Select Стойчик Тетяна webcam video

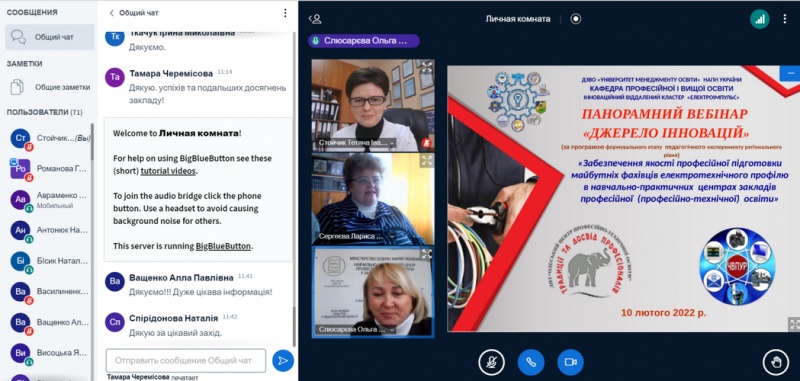373,105
